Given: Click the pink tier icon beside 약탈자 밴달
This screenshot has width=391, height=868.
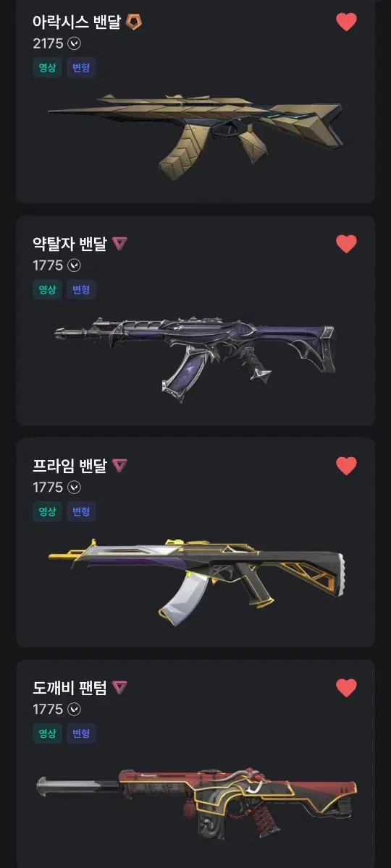Looking at the screenshot, I should 119,244.
